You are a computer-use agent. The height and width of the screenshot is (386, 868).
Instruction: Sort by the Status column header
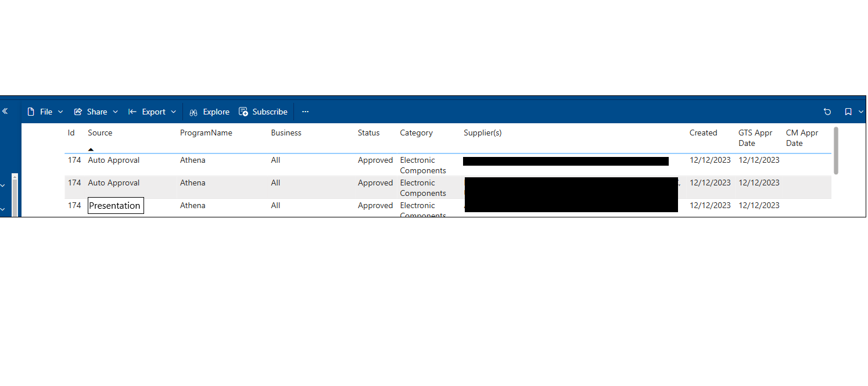tap(369, 133)
